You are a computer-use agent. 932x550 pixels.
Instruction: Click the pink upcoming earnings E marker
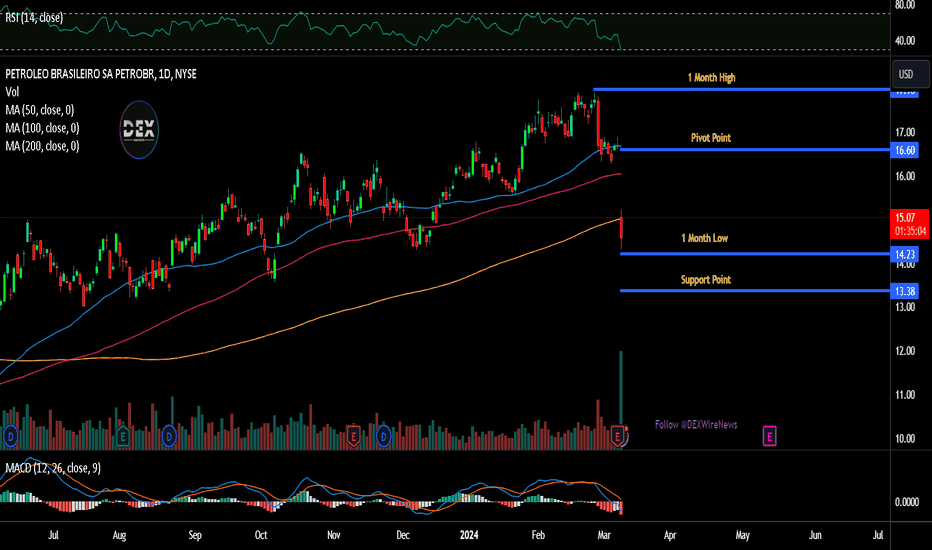(769, 436)
